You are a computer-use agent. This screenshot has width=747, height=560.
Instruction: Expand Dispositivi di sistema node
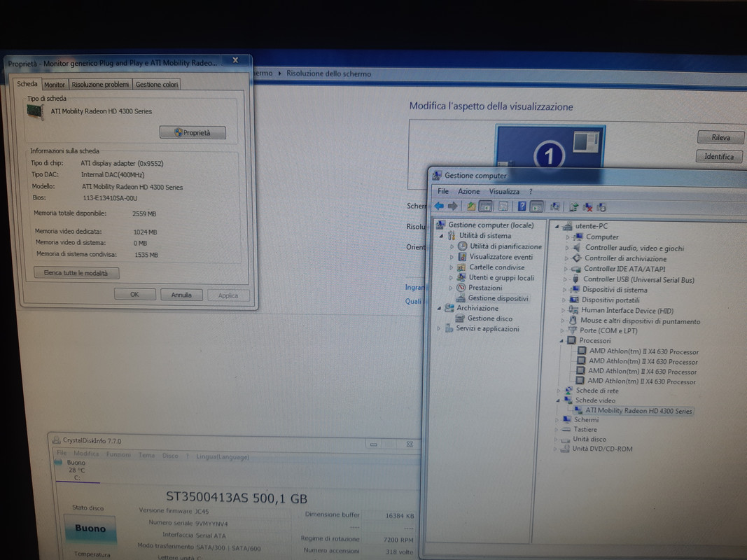tap(564, 290)
